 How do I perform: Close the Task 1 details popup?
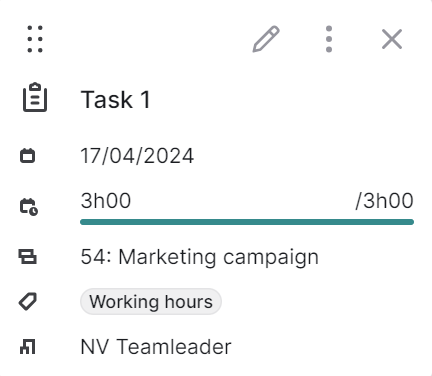[392, 39]
